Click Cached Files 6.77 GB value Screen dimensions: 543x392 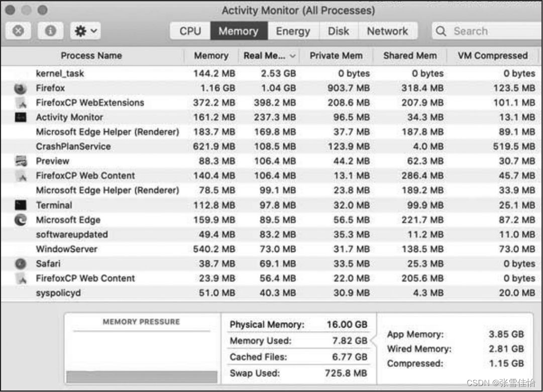pos(350,357)
